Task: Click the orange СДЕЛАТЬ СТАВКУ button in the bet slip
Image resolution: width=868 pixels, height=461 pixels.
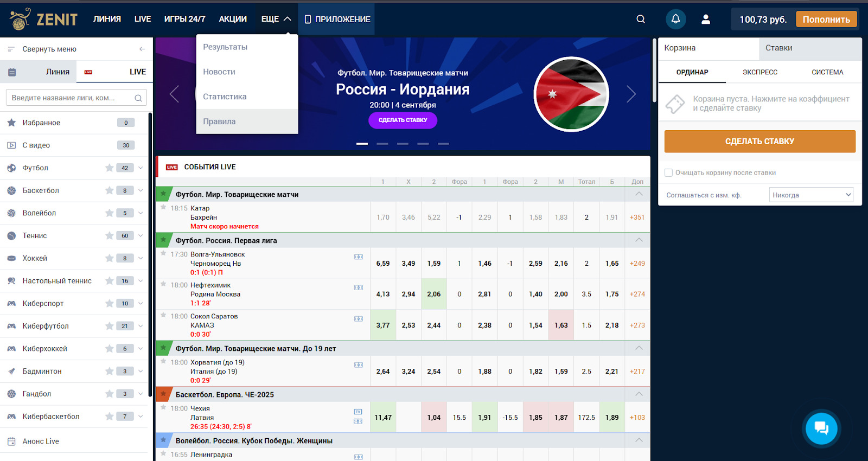Action: [759, 142]
